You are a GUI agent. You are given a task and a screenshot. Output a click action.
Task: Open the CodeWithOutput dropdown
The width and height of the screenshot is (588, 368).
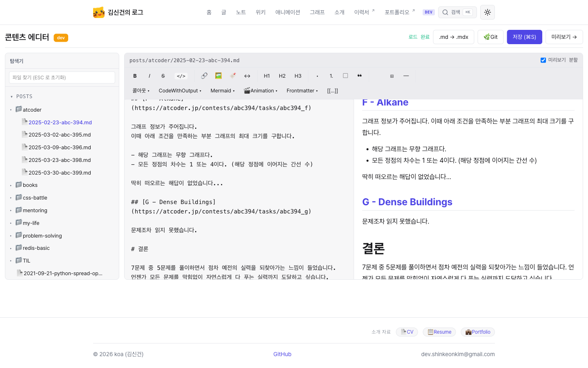click(x=180, y=91)
